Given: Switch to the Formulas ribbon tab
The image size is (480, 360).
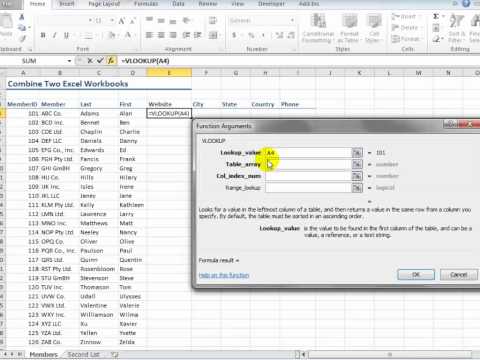Looking at the screenshot, I should click(146, 4).
